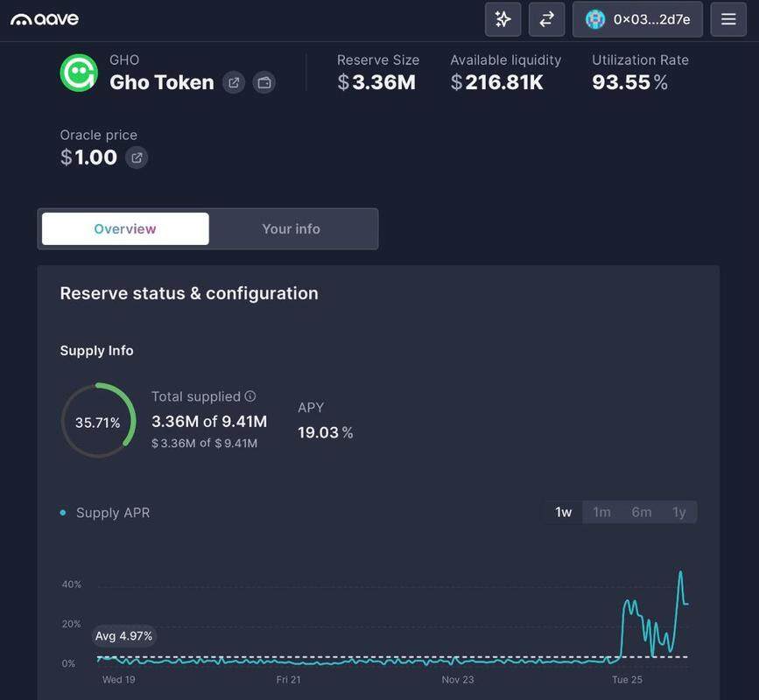This screenshot has height=700, width=759.
Task: Click the Avg 4.97% chart label
Action: [x=123, y=636]
